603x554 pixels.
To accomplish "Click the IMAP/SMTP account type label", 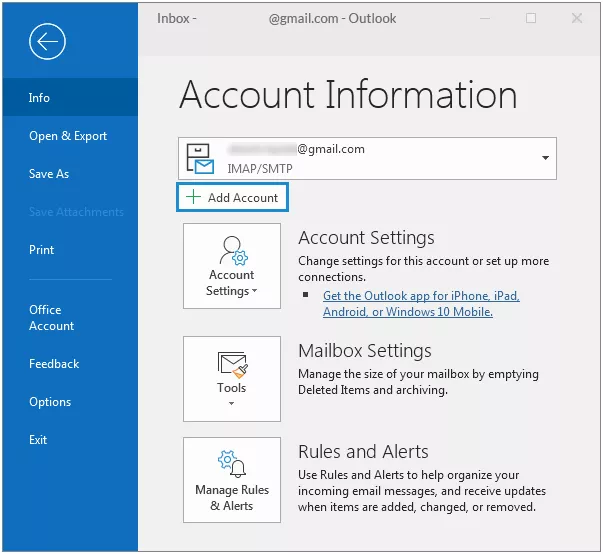I will click(x=260, y=168).
